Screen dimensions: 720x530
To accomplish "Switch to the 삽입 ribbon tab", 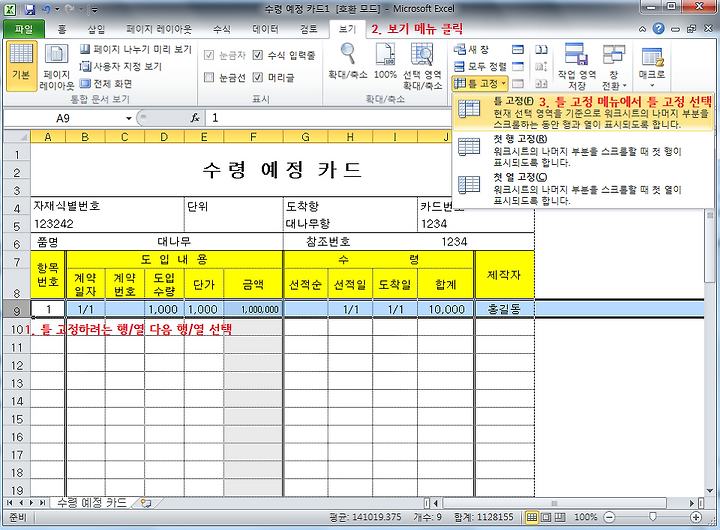I will click(96, 29).
